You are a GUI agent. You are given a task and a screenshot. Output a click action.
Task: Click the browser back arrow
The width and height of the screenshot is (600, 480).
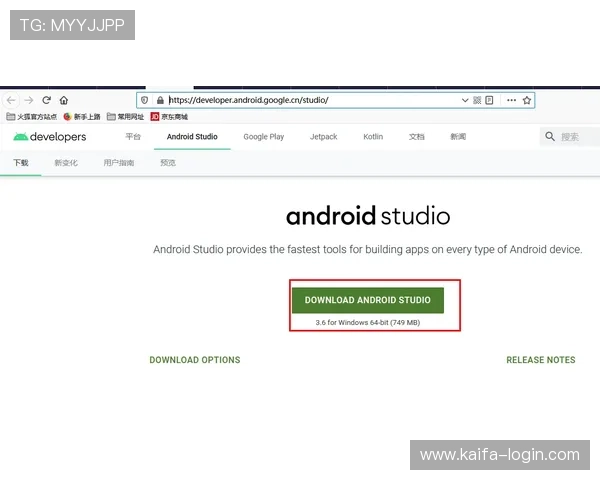[11, 100]
